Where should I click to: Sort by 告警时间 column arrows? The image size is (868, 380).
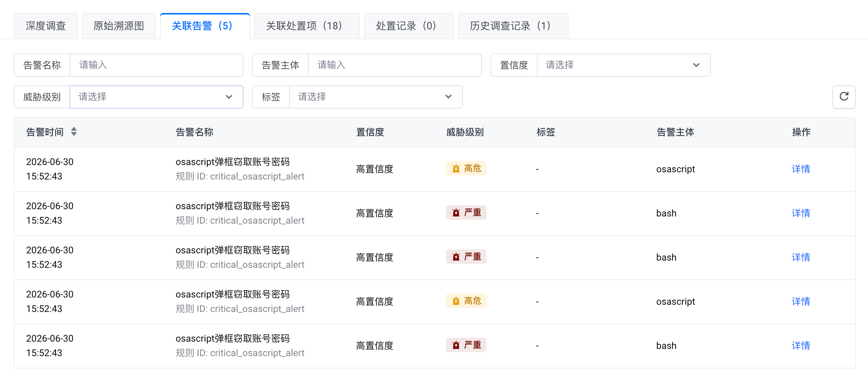[x=74, y=132]
